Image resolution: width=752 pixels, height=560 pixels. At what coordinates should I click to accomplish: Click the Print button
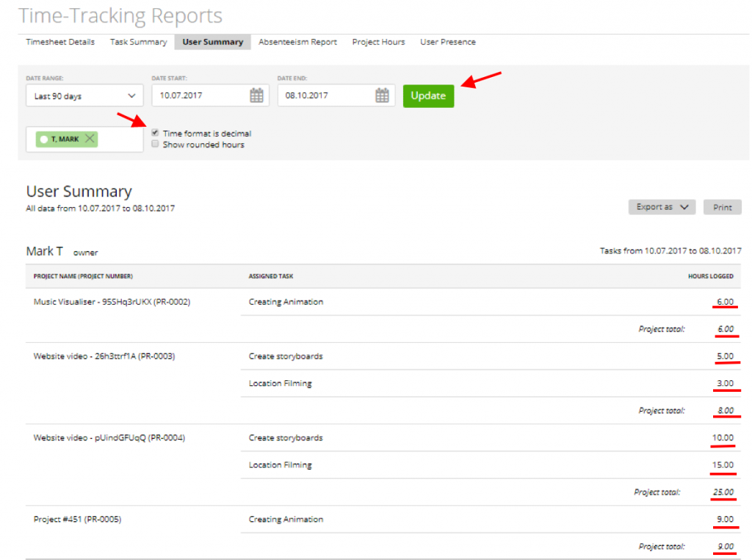tap(722, 207)
